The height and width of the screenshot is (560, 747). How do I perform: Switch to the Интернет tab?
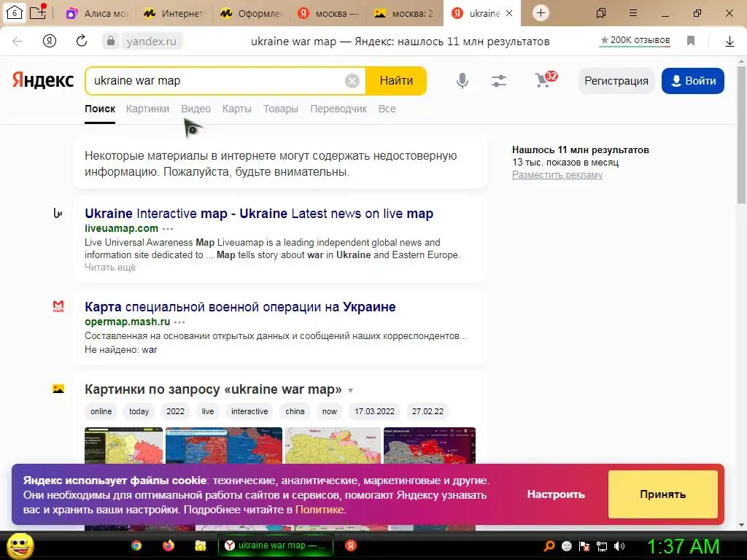(174, 13)
